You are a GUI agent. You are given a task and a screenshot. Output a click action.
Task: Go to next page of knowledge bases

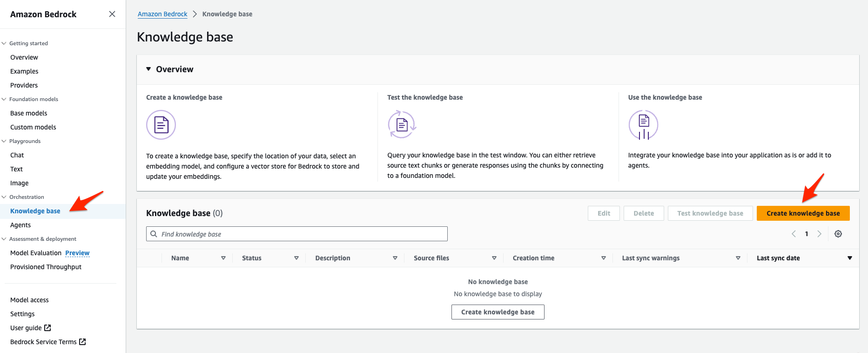click(x=820, y=234)
